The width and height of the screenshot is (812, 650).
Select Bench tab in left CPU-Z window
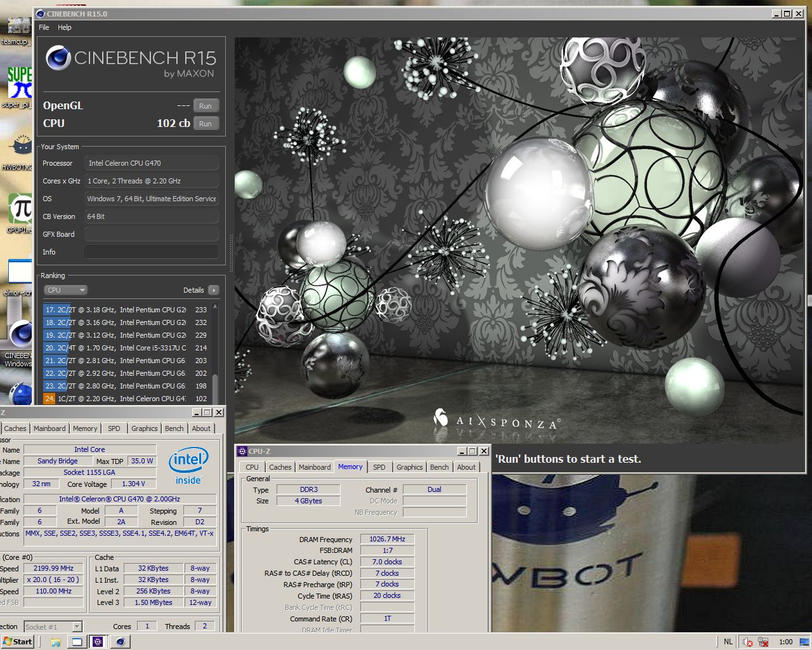coord(174,428)
